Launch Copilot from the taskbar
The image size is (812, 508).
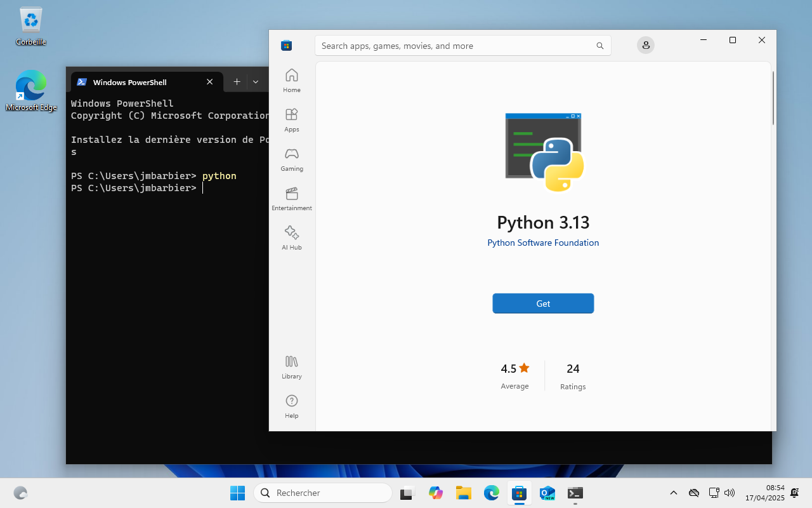[x=435, y=493]
